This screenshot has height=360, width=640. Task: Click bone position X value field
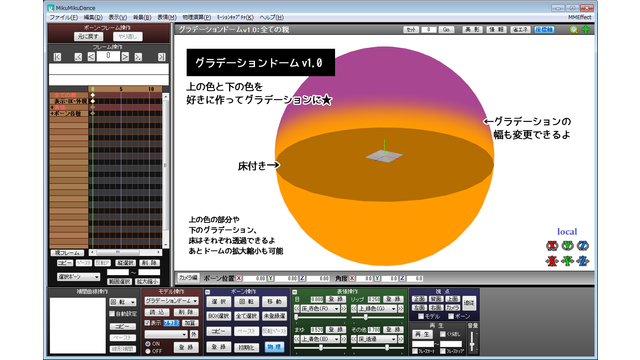click(255, 278)
